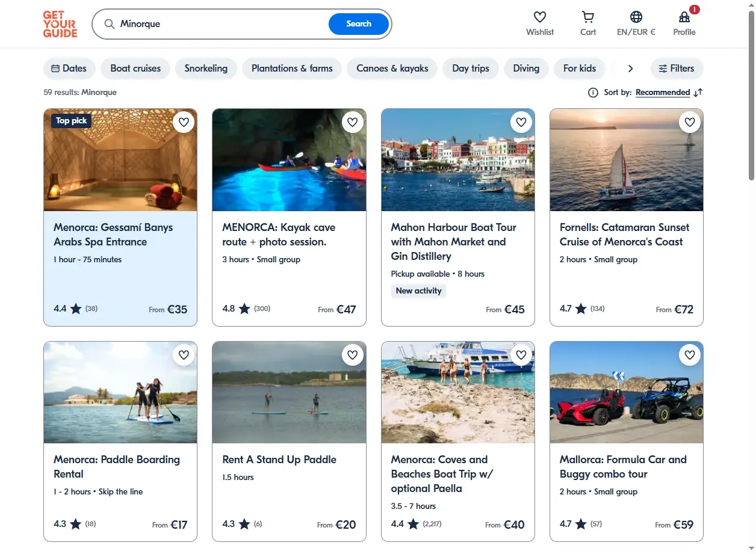Wishlist the Mallorca Formula Car and Buggy card

click(690, 355)
